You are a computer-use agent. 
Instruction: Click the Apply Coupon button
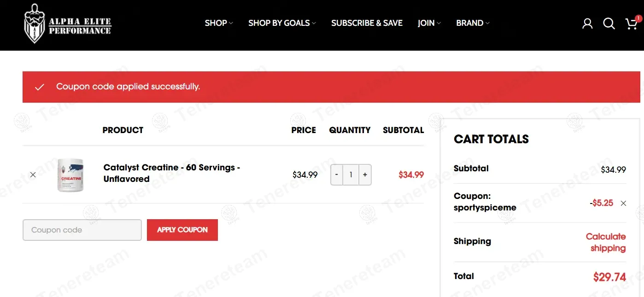click(182, 230)
